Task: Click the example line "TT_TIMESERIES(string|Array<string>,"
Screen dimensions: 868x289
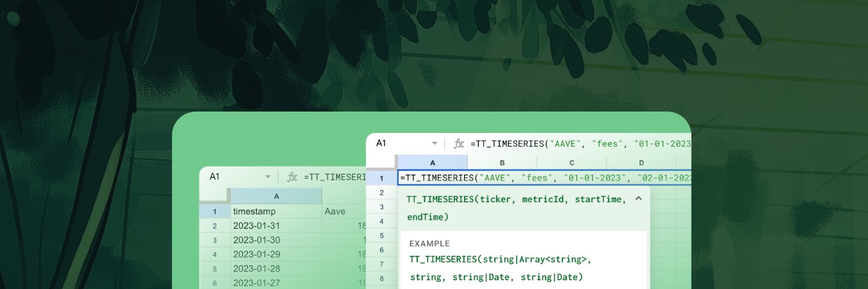Action: pos(501,260)
